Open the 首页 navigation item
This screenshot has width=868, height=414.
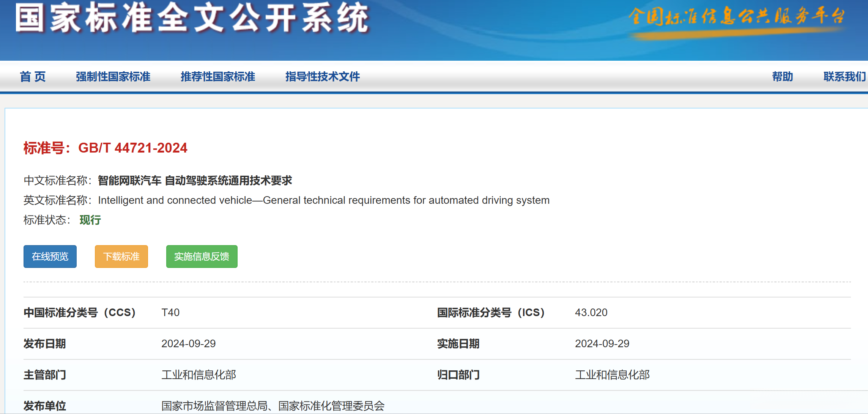click(x=33, y=77)
